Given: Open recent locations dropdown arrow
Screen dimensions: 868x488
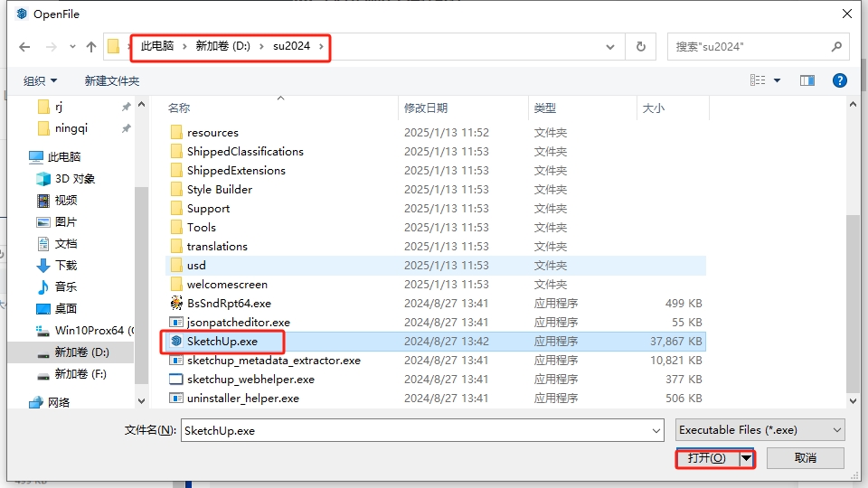Looking at the screenshot, I should tap(72, 47).
